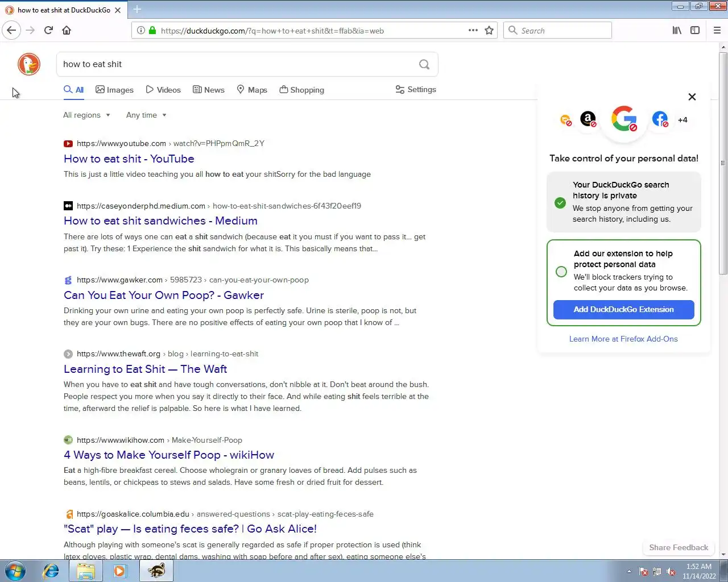This screenshot has height=582, width=728.
Task: Show site information icon in address bar
Action: click(x=141, y=30)
